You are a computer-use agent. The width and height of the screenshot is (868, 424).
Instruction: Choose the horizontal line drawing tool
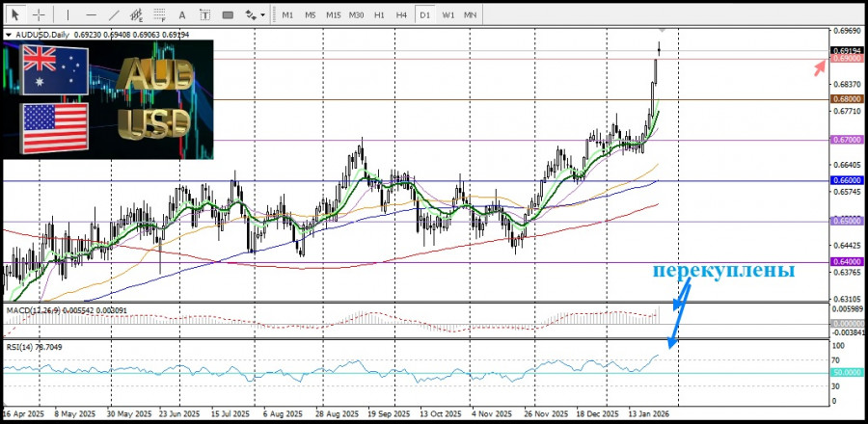click(91, 15)
